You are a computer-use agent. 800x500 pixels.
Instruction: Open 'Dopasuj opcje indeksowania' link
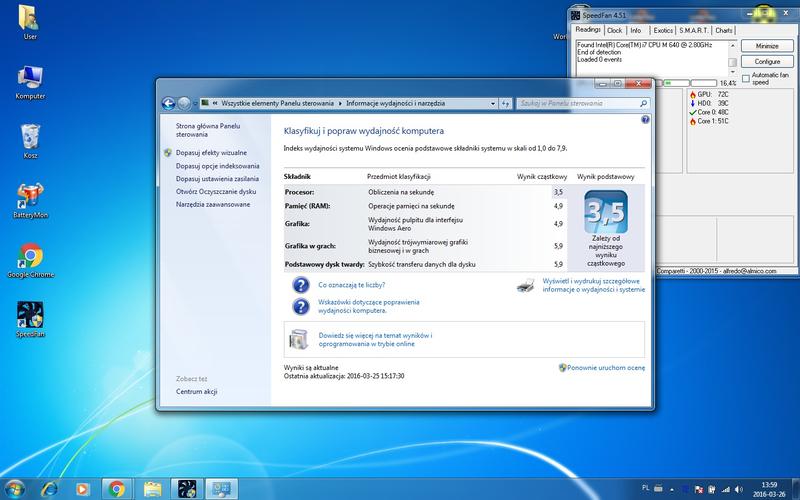[217, 166]
